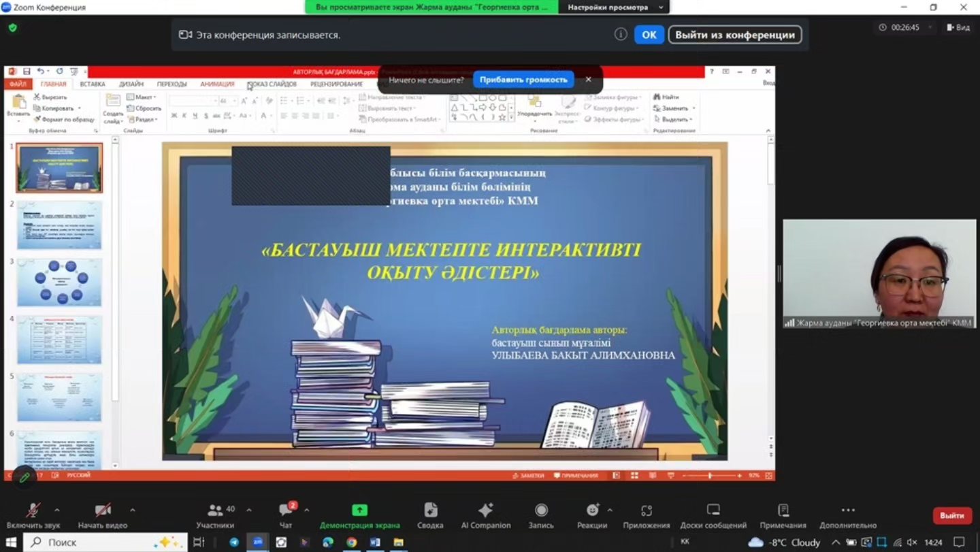980x552 pixels.
Task: Open the Сводка summary item
Action: tap(430, 510)
